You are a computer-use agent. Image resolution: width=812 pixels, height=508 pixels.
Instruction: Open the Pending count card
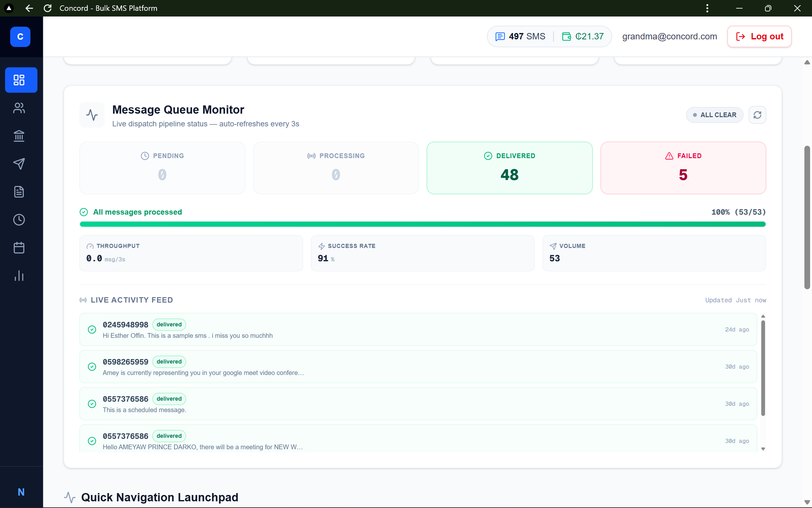[x=162, y=168]
